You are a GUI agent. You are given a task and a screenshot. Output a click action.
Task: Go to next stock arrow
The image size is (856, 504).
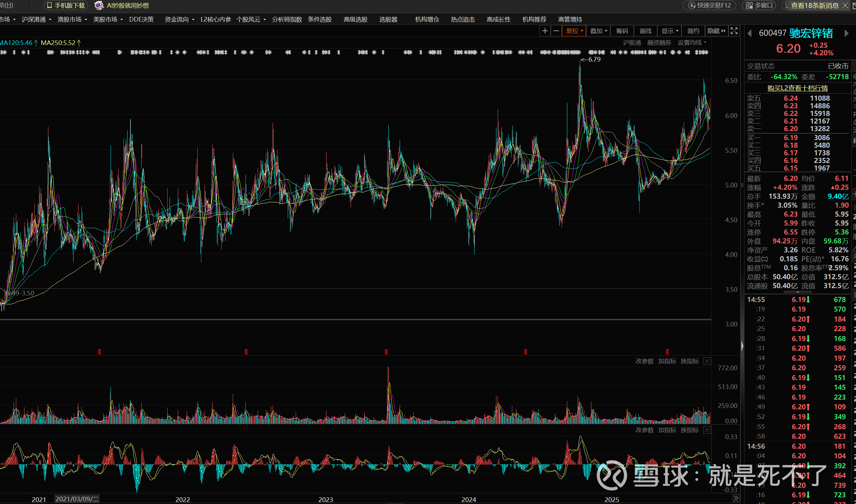point(846,33)
